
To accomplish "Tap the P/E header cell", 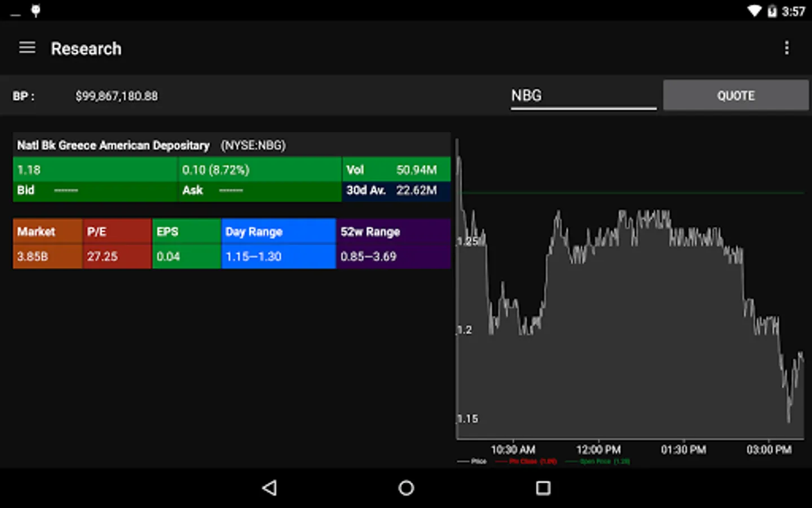I will coord(117,231).
